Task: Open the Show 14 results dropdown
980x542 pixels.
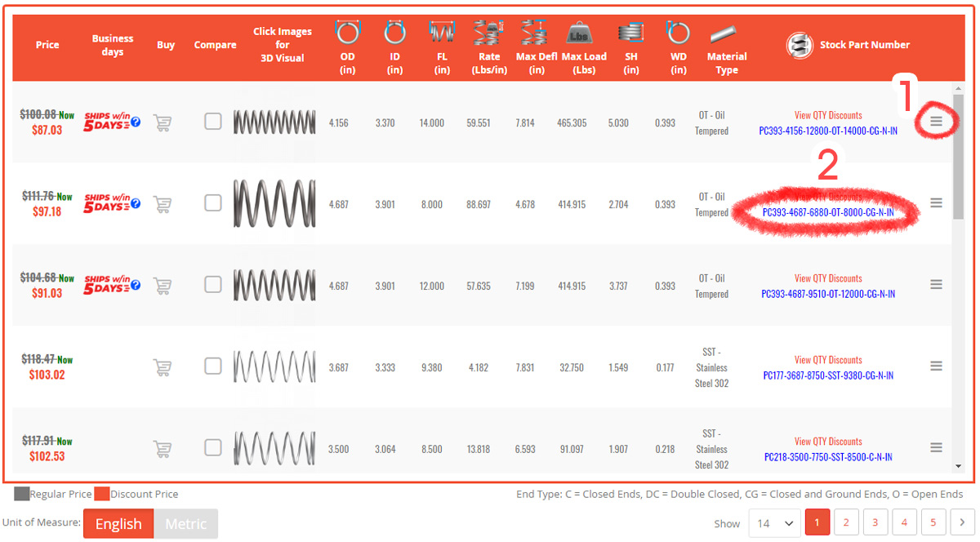Action: tap(774, 522)
